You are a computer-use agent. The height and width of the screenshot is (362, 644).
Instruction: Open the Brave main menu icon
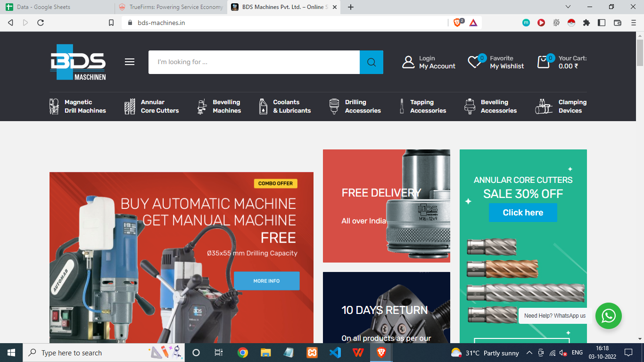click(x=634, y=23)
